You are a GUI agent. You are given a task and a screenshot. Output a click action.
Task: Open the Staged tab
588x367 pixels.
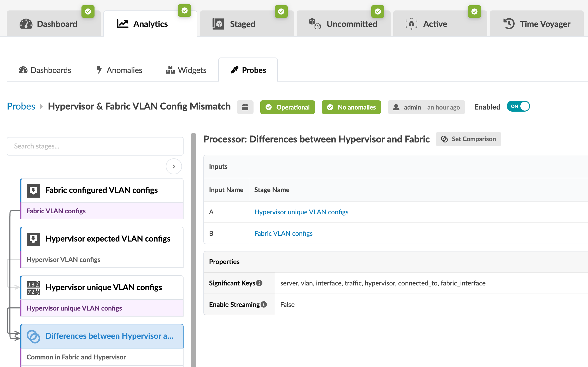tap(242, 24)
